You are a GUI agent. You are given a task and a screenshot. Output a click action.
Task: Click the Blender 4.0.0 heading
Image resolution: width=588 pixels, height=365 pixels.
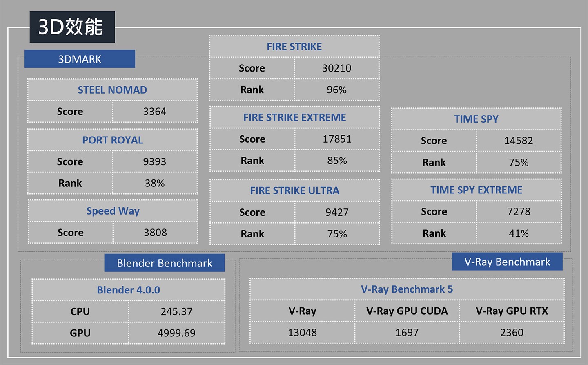[x=129, y=290]
